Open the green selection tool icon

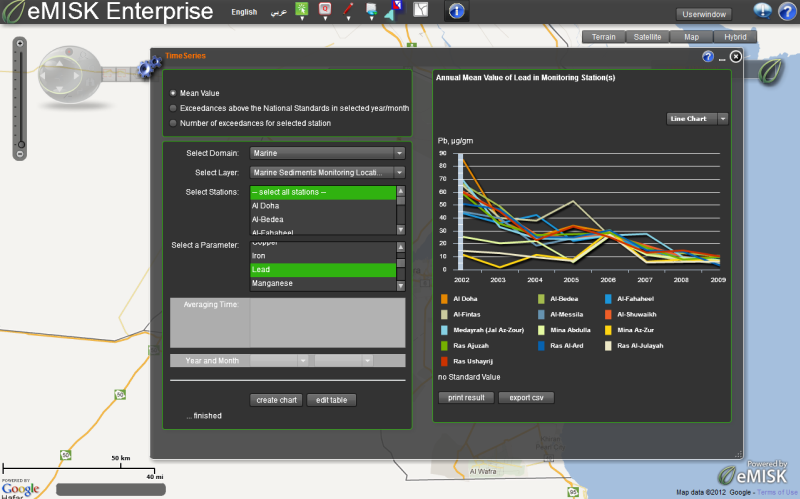(302, 8)
